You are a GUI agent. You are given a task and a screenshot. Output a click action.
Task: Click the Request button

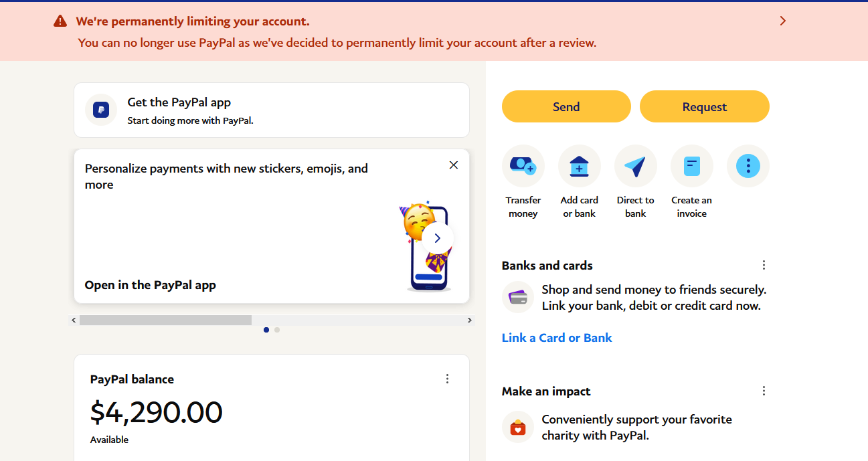705,106
